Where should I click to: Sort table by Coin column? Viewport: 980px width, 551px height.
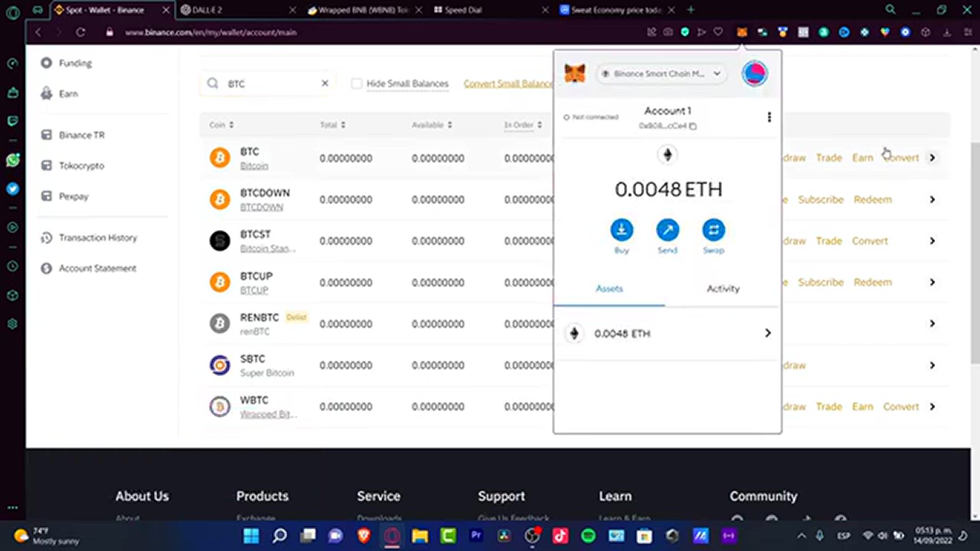pyautogui.click(x=222, y=125)
